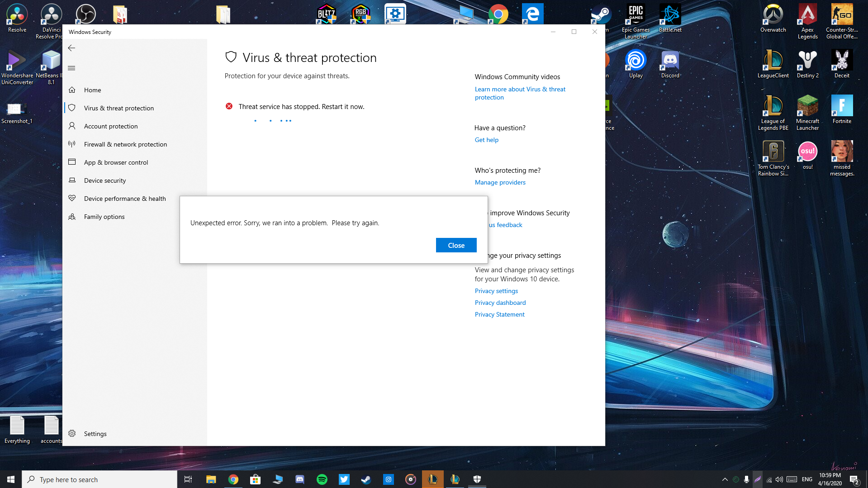The width and height of the screenshot is (868, 488).
Task: Click the taskbar search box
Action: coord(100,479)
